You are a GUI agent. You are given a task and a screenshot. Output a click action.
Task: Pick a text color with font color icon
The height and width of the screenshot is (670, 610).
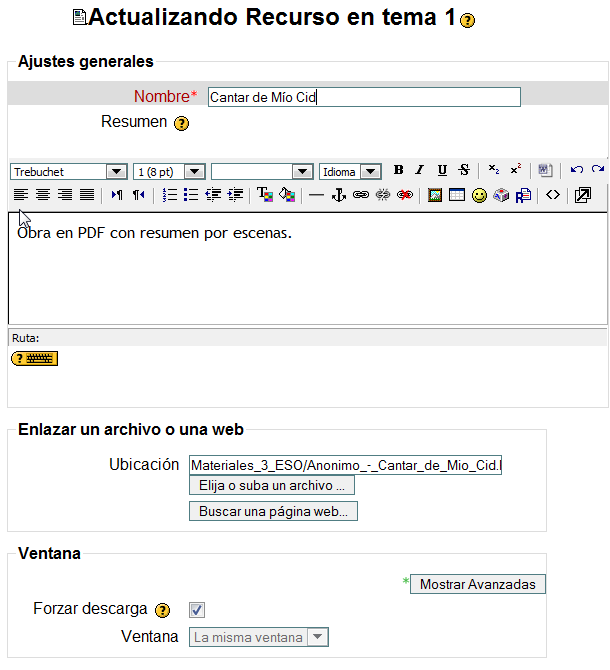(264, 195)
